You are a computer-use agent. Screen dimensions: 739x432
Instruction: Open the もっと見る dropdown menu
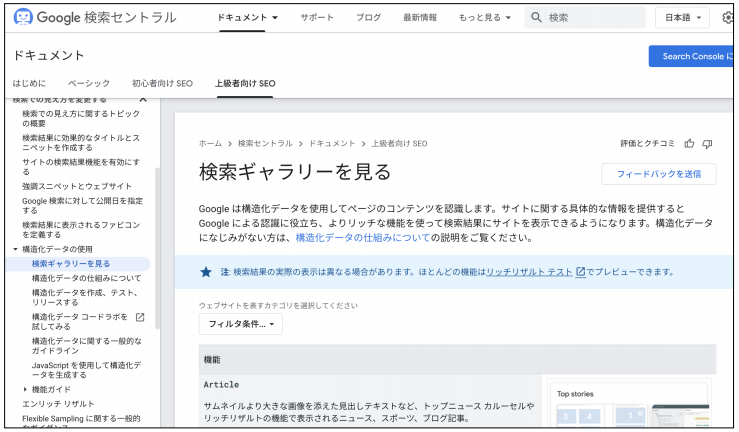[x=484, y=18]
